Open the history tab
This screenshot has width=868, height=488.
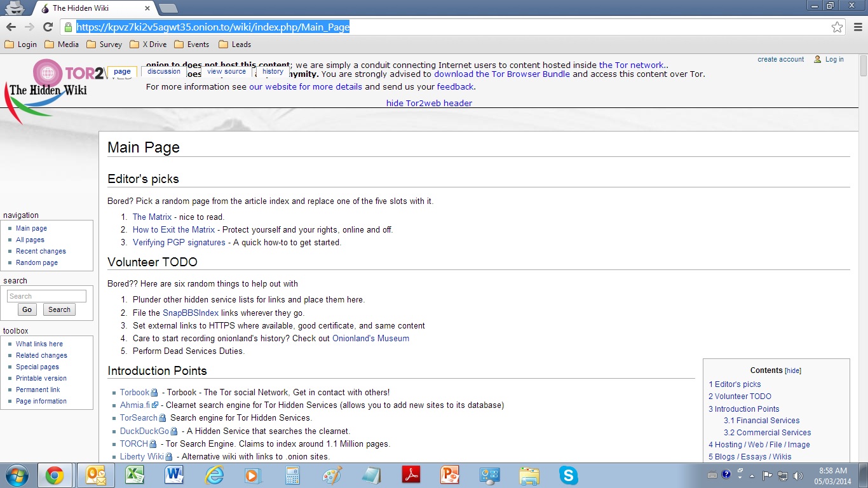[273, 72]
